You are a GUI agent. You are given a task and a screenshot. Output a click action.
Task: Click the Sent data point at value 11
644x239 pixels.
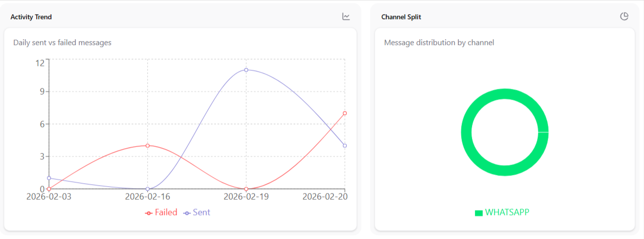[246, 70]
